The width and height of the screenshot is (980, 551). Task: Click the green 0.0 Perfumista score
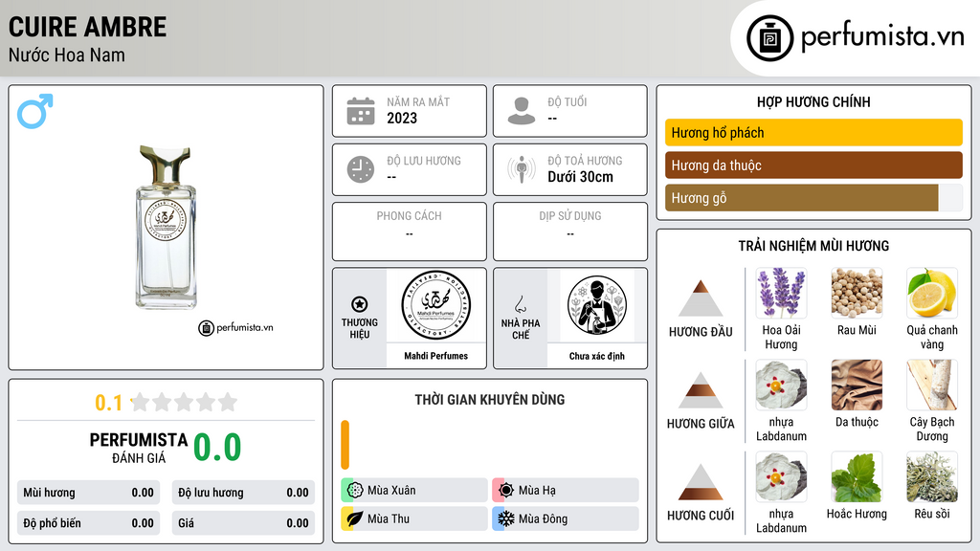tap(217, 448)
